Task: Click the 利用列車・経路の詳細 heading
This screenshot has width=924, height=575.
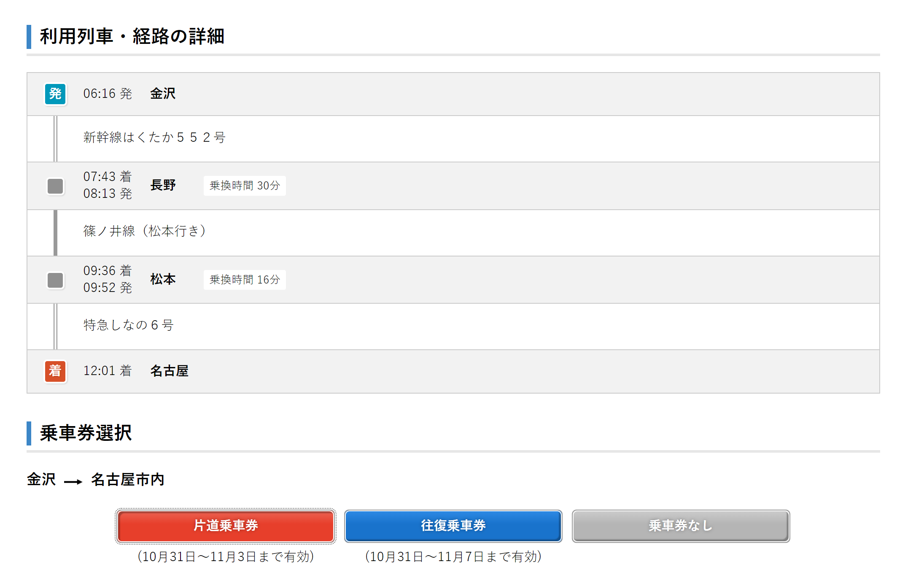Action: pos(132,36)
